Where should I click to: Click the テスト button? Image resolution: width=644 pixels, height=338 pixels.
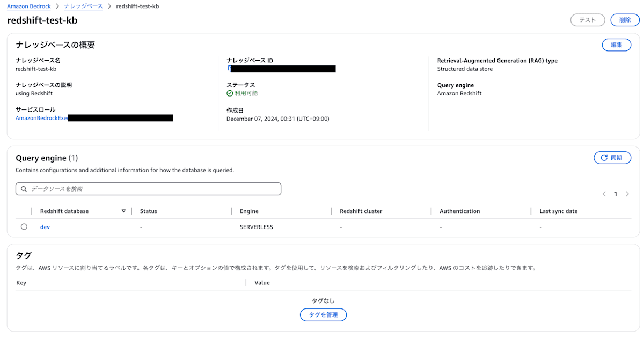click(x=588, y=20)
